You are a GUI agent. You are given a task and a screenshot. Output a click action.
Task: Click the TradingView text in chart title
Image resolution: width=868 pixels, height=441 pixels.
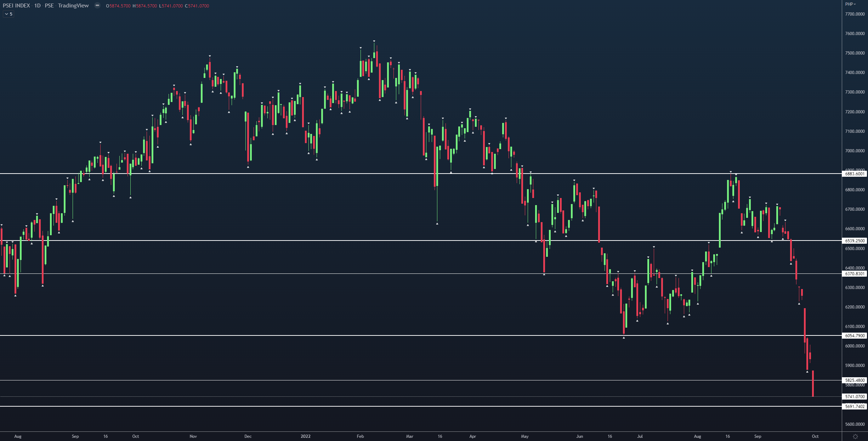73,6
